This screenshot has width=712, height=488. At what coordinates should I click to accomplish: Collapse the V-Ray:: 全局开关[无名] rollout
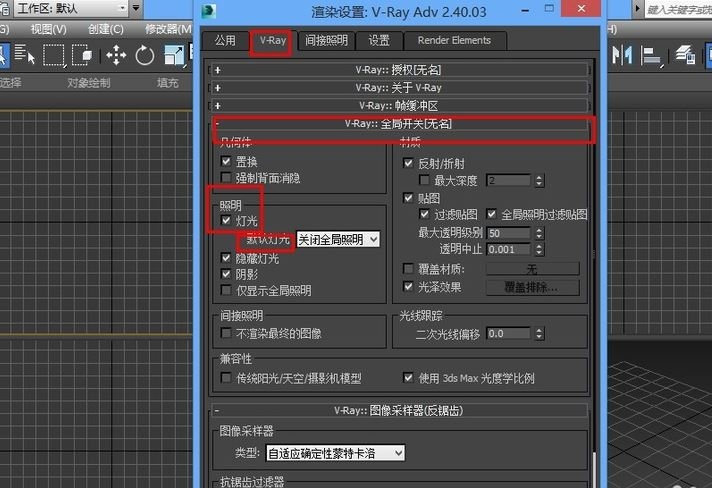[399, 123]
